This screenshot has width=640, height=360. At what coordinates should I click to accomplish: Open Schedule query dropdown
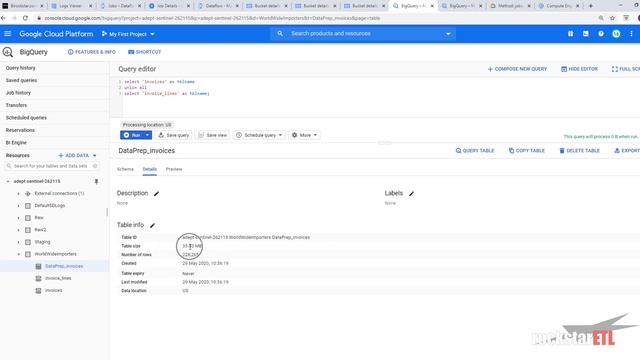tap(259, 135)
